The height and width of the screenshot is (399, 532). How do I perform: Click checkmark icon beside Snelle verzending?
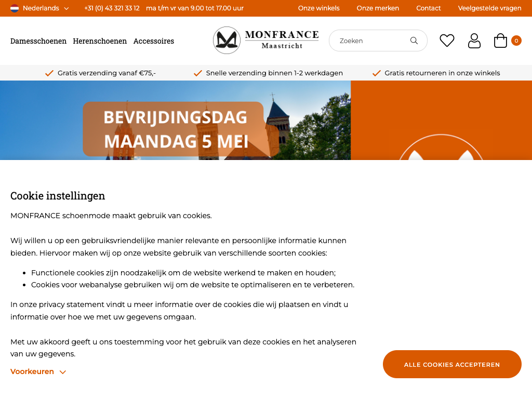click(198, 73)
